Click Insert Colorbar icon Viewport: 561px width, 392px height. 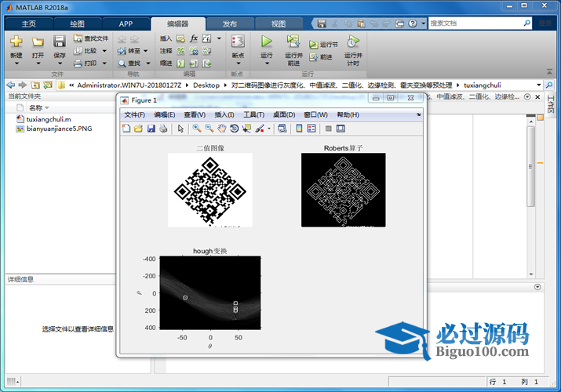click(299, 129)
